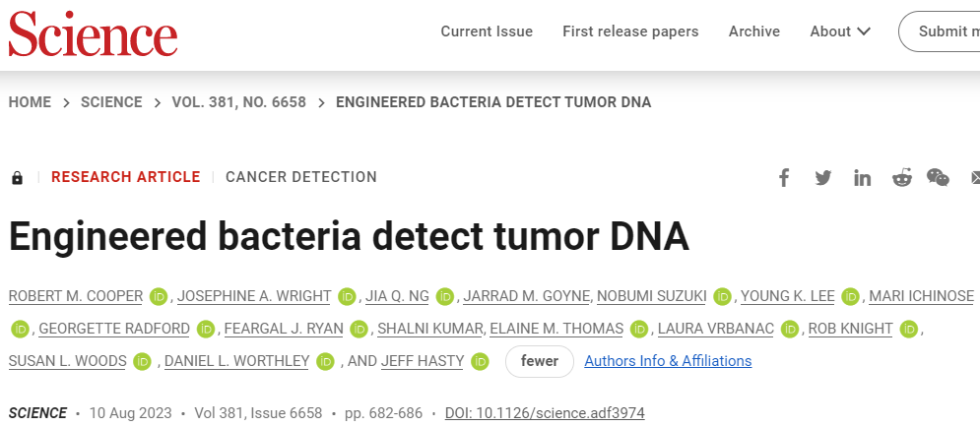
Task: Click ORCID icon next to Rob Knight
Action: [909, 329]
